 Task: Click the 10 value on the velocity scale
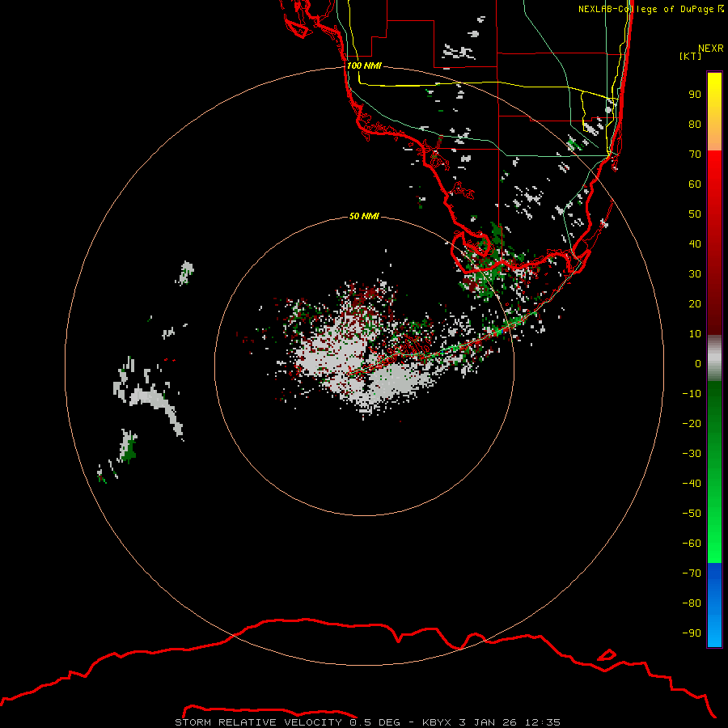pos(695,334)
